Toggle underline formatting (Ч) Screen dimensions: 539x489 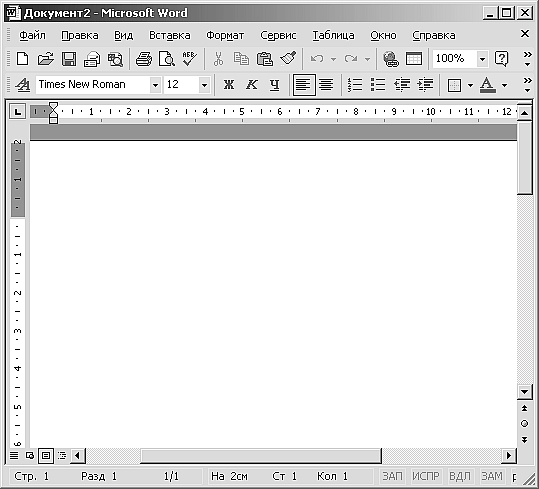pyautogui.click(x=274, y=85)
